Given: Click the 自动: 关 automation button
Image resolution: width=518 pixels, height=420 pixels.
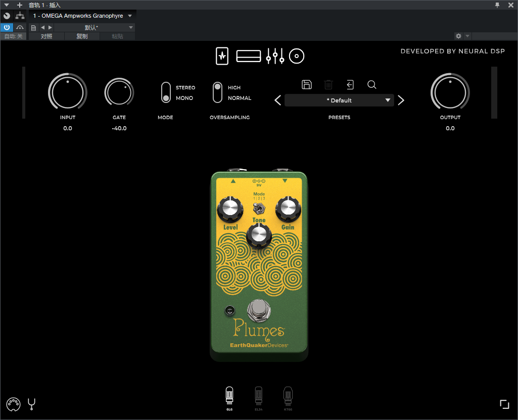Looking at the screenshot, I should tap(14, 36).
